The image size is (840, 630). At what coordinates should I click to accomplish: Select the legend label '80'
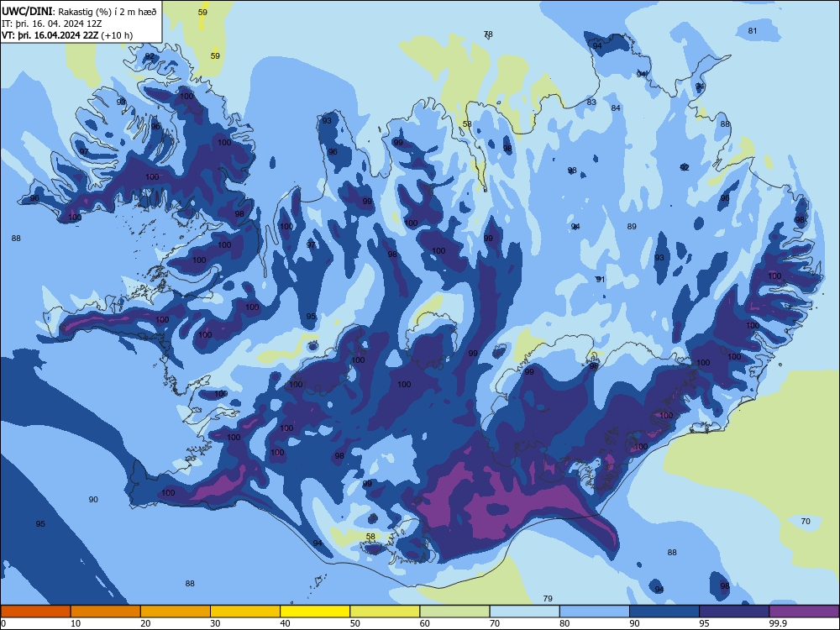[564, 623]
